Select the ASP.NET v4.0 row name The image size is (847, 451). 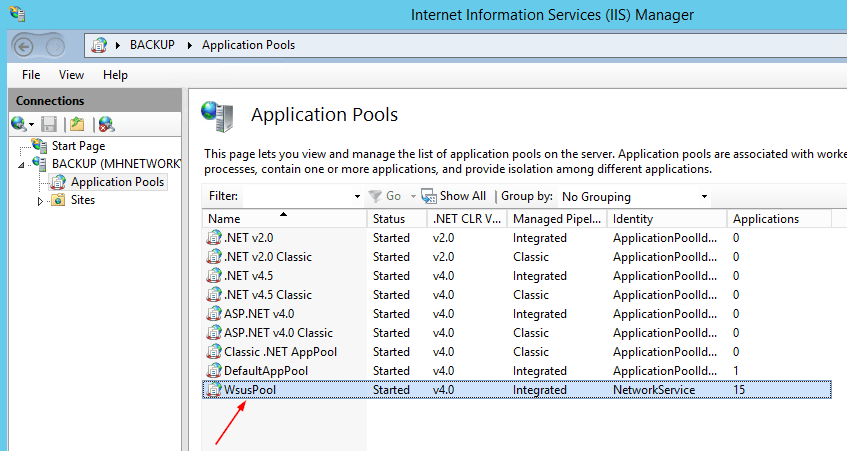[x=259, y=313]
